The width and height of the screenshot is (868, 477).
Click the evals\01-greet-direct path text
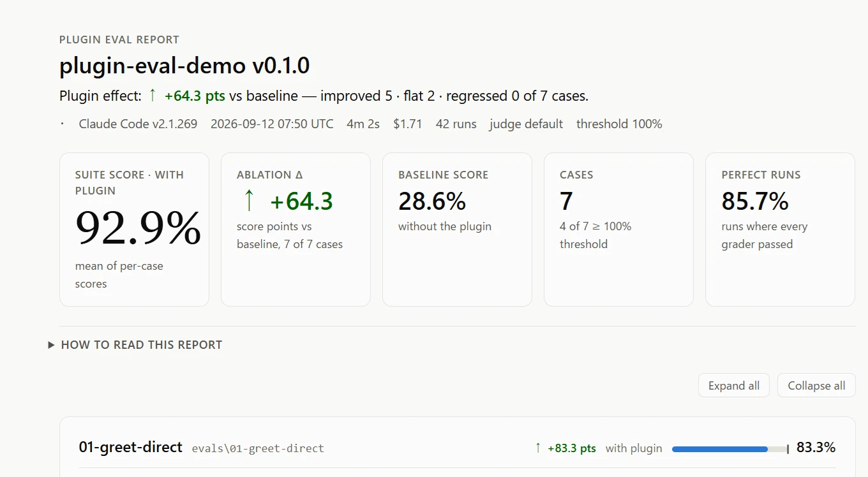tap(258, 448)
